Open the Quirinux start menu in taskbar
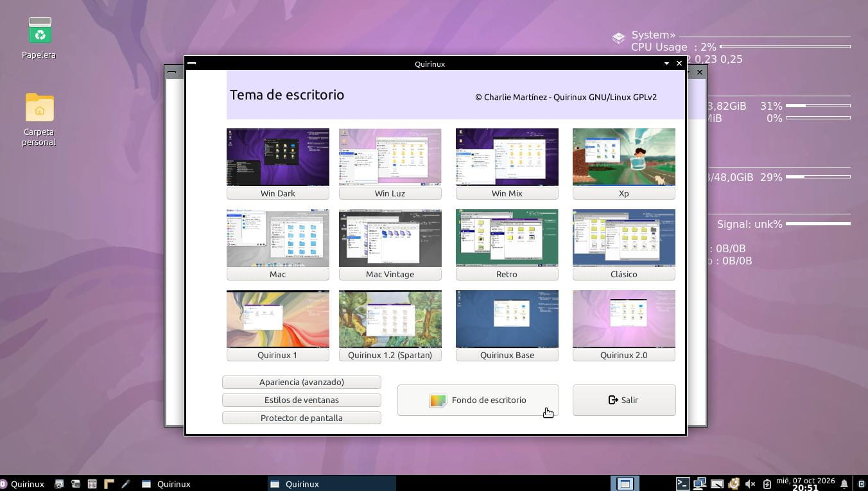Viewport: 868px width, 491px height. (22, 484)
